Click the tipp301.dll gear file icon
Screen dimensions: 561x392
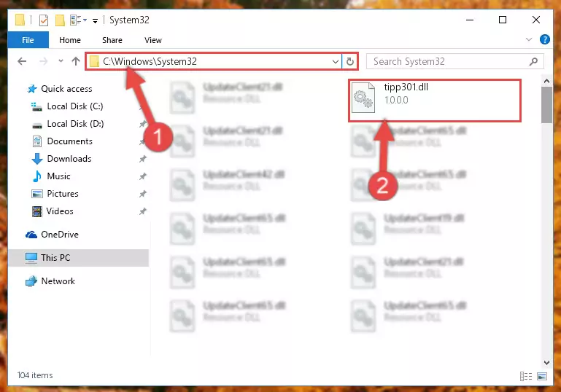click(363, 98)
